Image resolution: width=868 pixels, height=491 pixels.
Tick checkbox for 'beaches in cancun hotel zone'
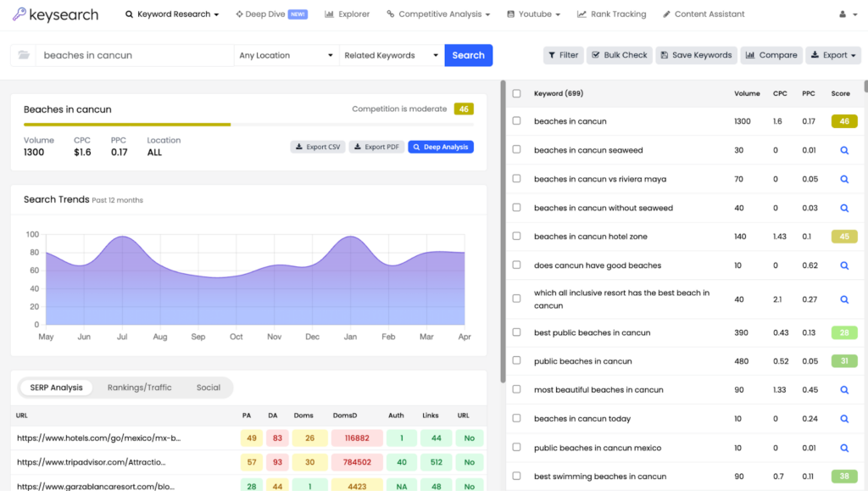[x=516, y=236]
